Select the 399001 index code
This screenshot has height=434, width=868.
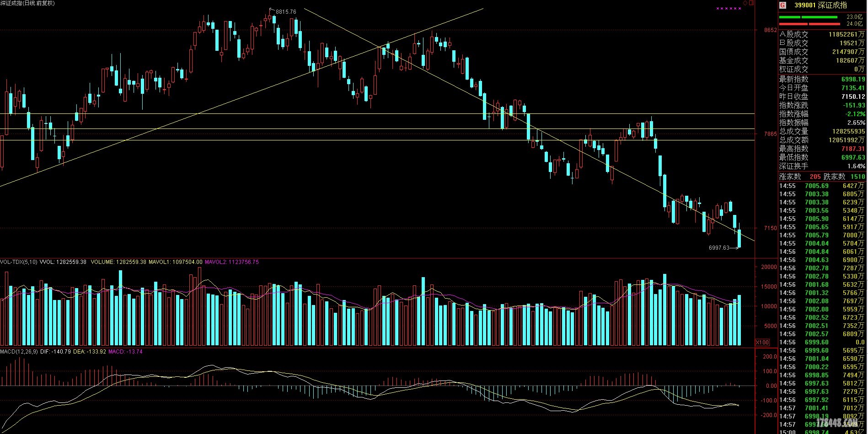805,5
